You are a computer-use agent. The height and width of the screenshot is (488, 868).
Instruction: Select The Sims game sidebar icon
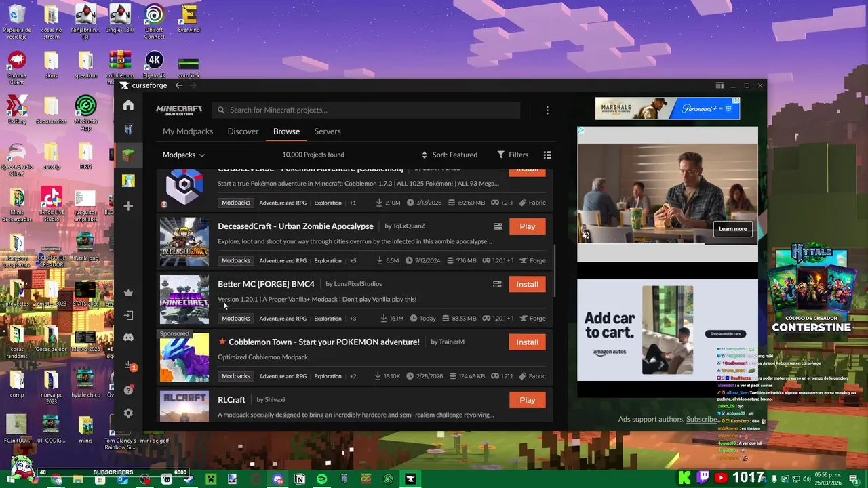[x=128, y=180]
